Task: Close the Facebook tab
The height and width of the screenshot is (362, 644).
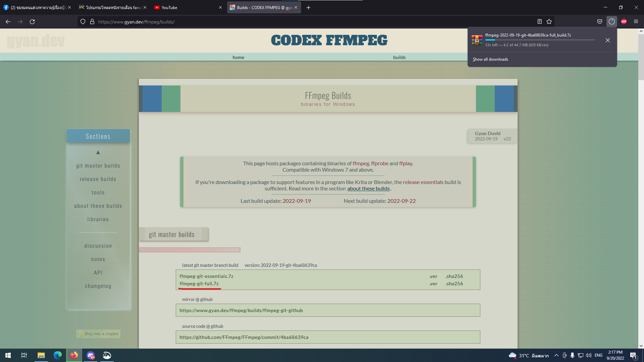Action: 69,7
